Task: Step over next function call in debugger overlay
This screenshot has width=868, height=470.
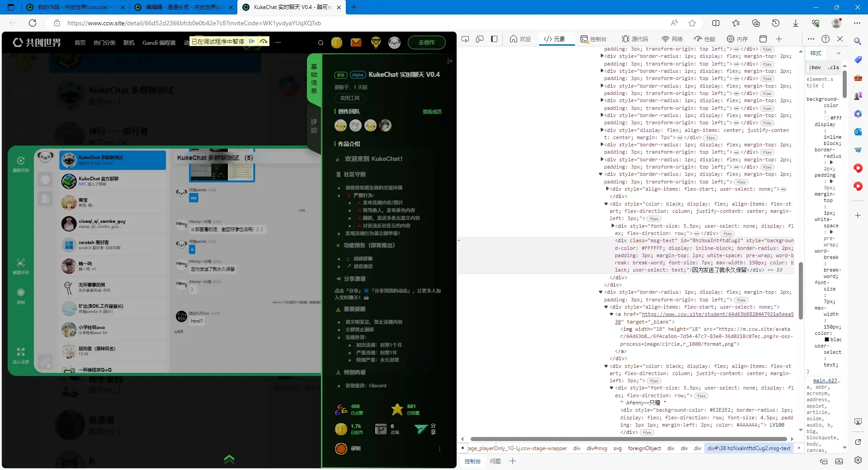Action: [263, 42]
